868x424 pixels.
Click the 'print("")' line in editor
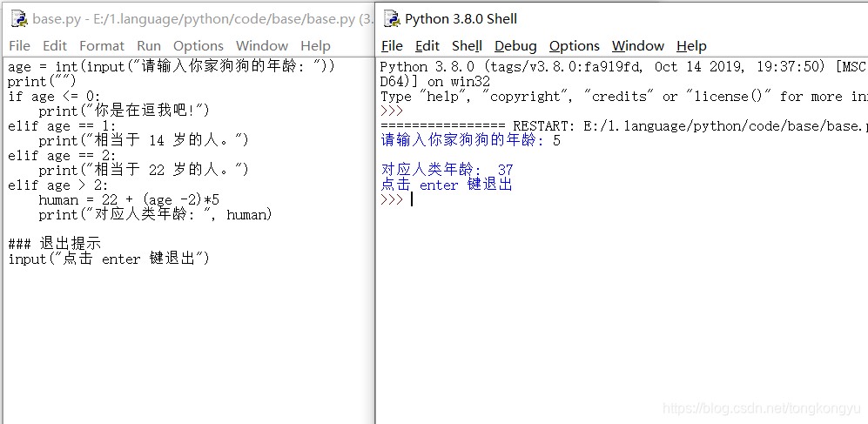pos(42,82)
